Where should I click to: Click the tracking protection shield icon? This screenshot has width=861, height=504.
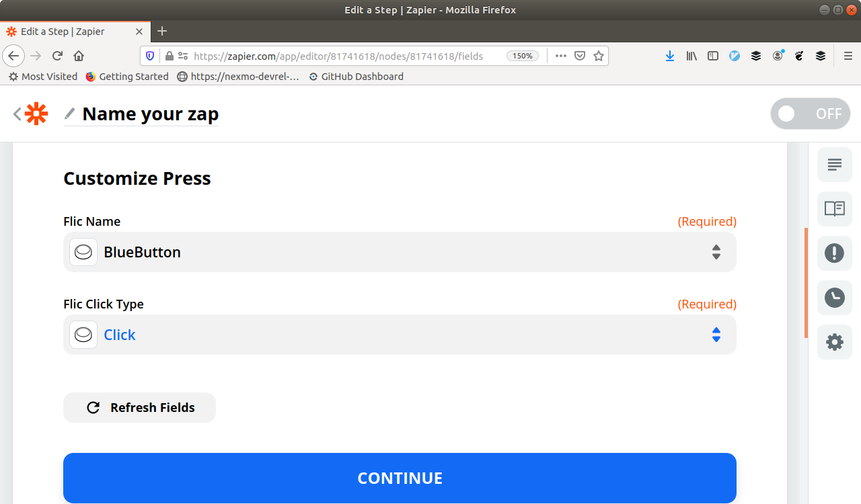pyautogui.click(x=150, y=56)
